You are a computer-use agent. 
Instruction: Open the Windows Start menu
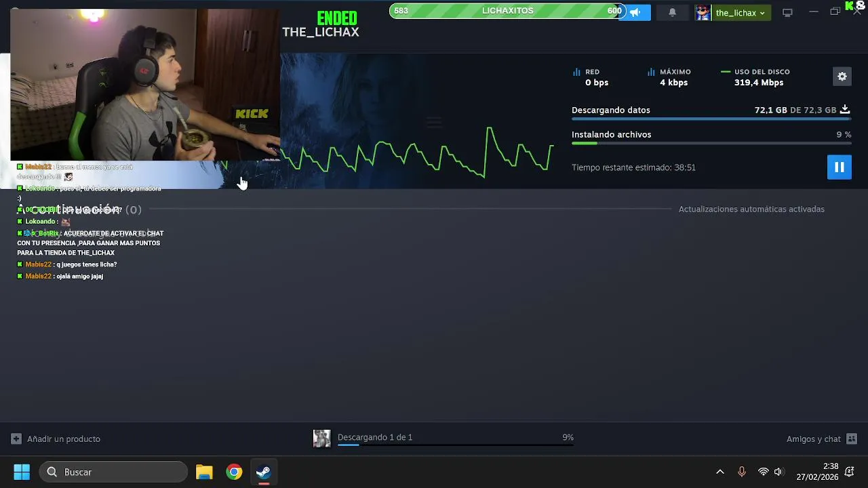(x=22, y=472)
